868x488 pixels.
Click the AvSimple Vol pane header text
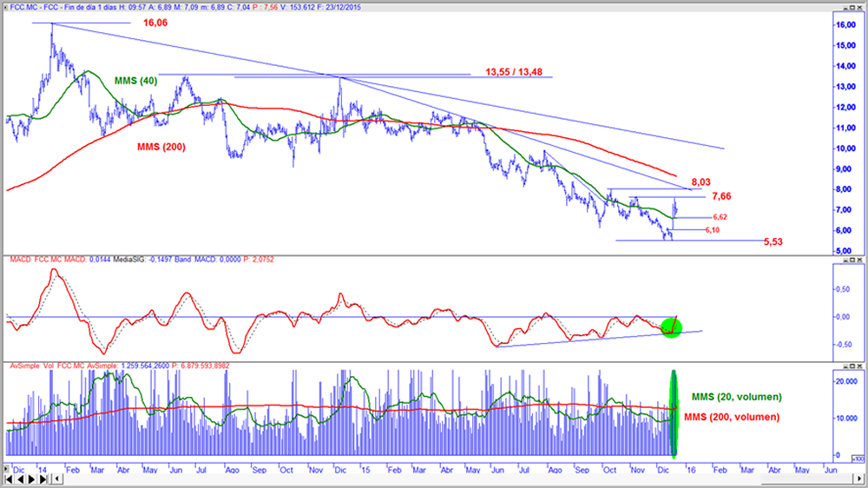pyautogui.click(x=120, y=366)
